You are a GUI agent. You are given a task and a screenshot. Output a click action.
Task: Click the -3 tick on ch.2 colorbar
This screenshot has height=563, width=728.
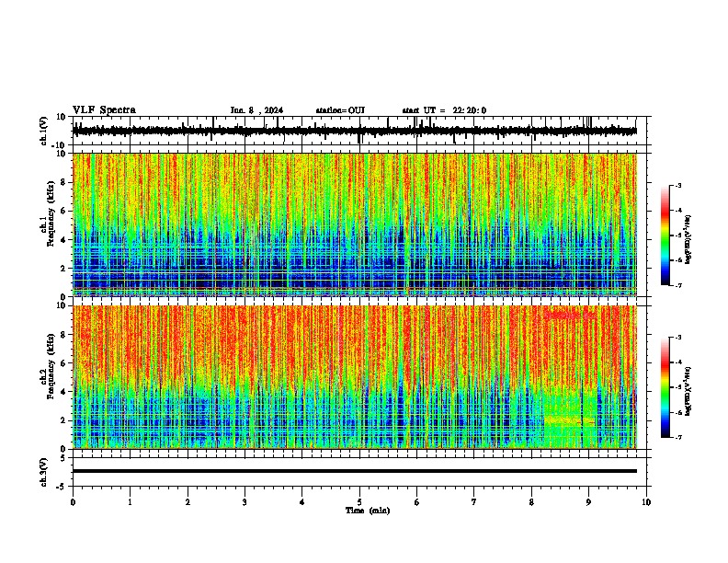point(677,338)
